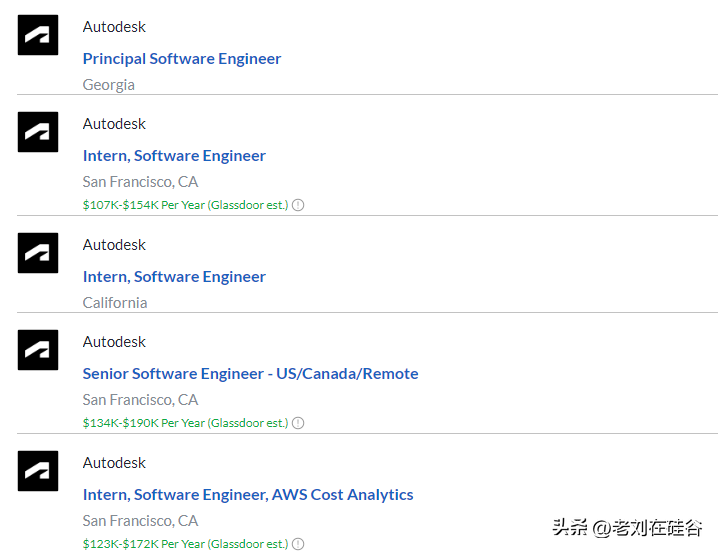Click Autodesk logo beside California intern listing
Screen dimensions: 718x552
pyautogui.click(x=38, y=253)
